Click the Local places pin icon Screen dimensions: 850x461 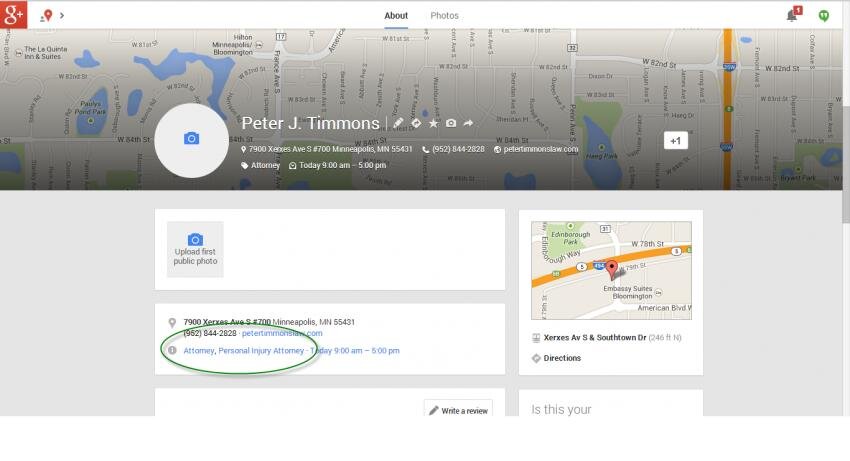(x=47, y=16)
